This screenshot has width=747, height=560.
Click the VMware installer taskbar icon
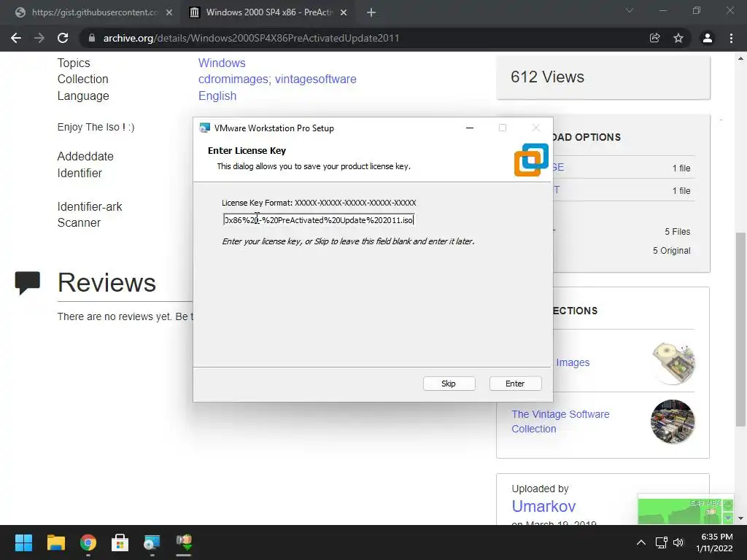[152, 542]
